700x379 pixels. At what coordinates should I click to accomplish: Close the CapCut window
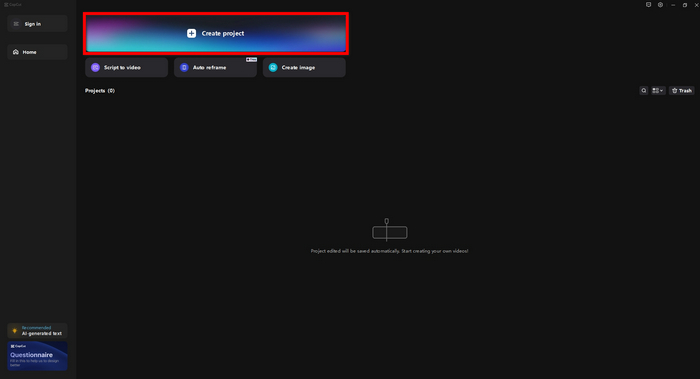pyautogui.click(x=696, y=5)
